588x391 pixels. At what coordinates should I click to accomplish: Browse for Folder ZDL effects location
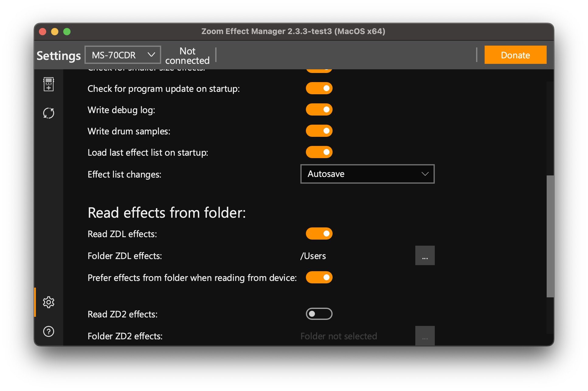pos(425,256)
